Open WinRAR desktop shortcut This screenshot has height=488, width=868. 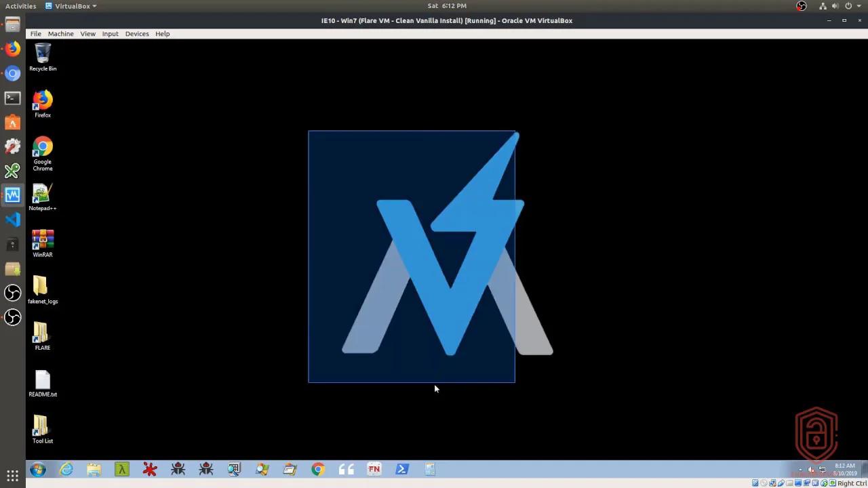click(42, 241)
